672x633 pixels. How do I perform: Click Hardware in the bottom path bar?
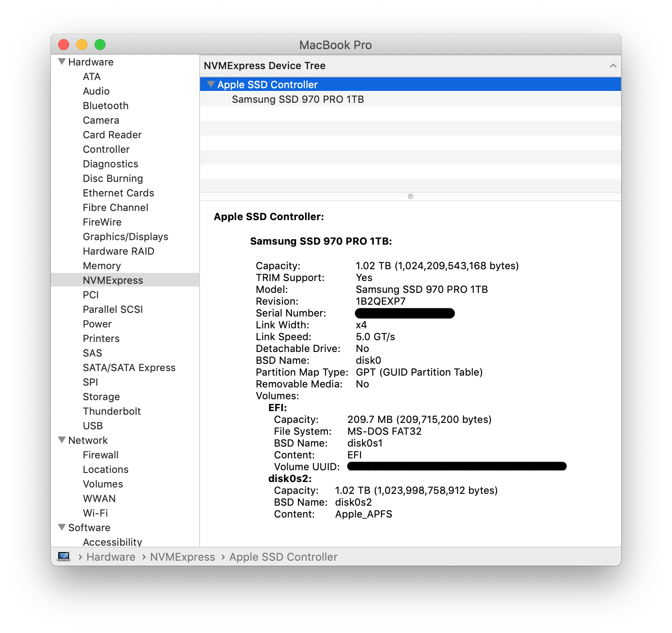pyautogui.click(x=111, y=557)
